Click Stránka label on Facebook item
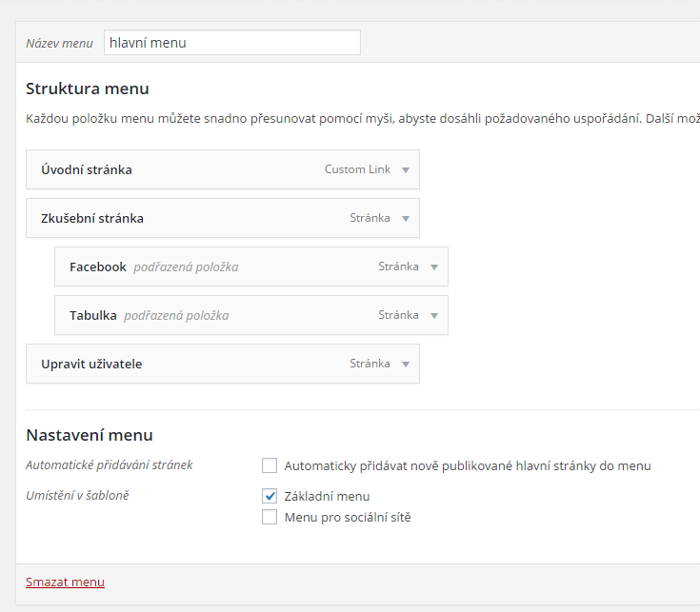The width and height of the screenshot is (700, 612). 398,267
